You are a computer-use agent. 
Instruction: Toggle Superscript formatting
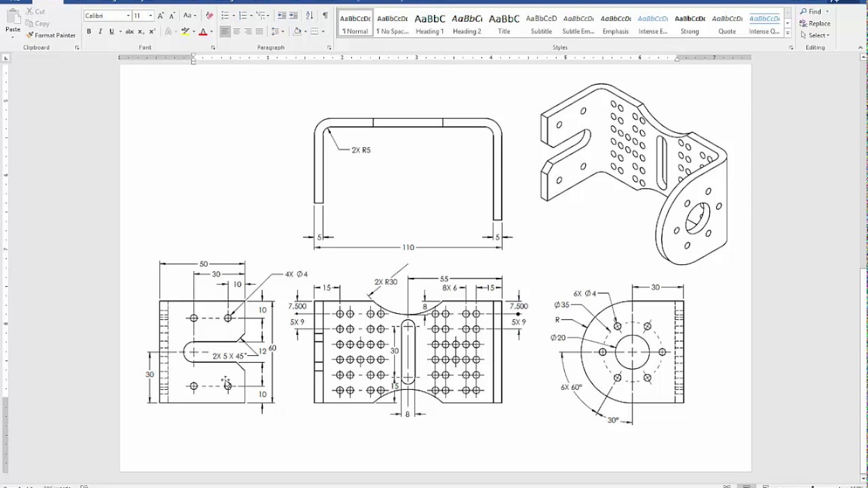point(152,32)
